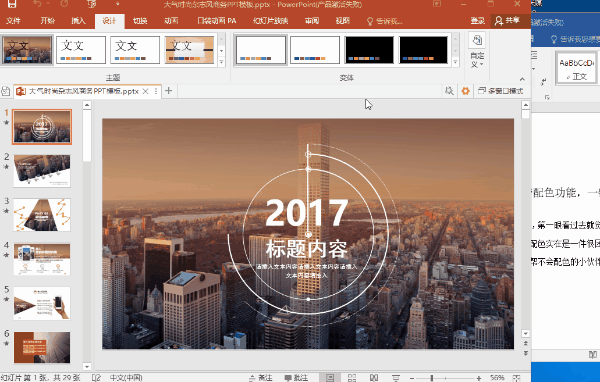
Task: Click the animation star under slide 3
Action: (6, 211)
